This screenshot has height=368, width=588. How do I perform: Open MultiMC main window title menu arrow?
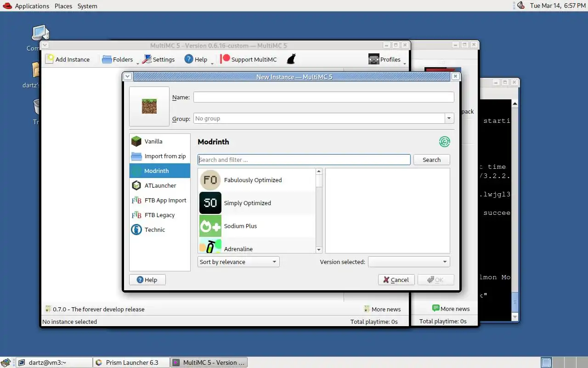45,45
